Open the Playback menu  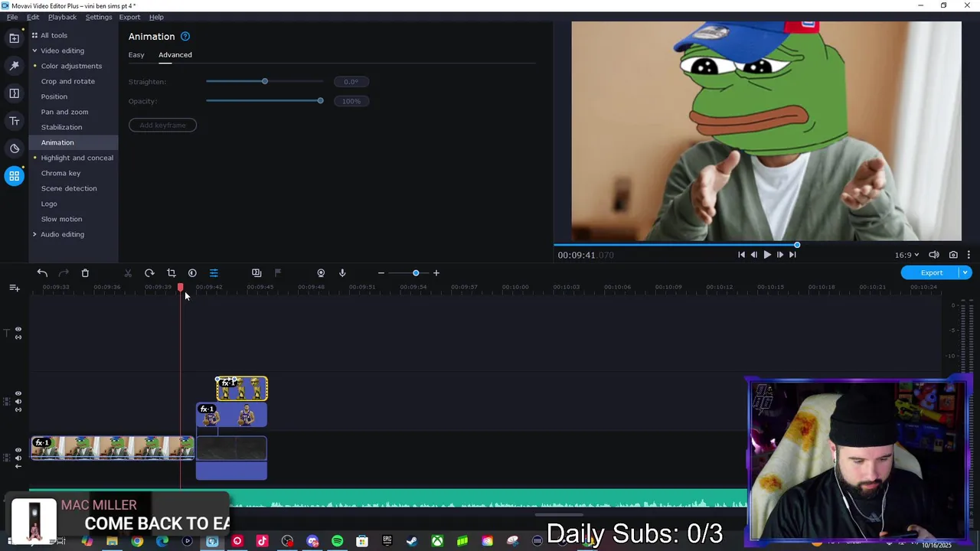tap(62, 17)
